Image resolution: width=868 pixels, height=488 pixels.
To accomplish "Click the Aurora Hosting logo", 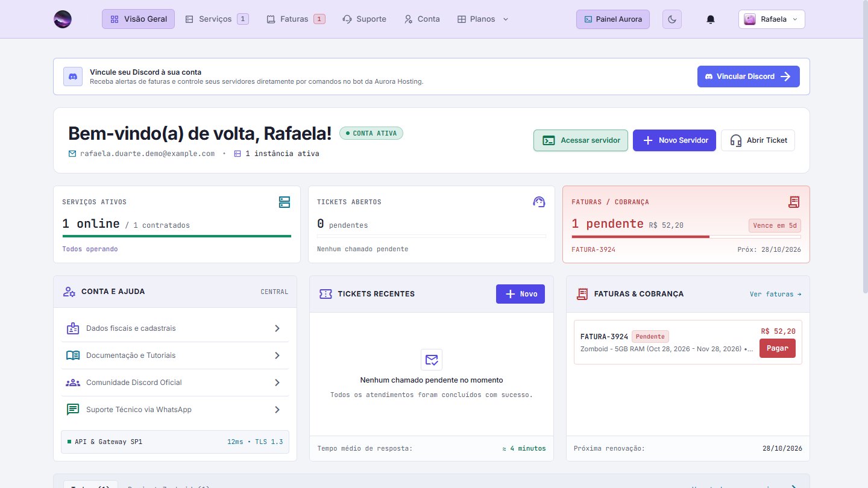I will click(x=63, y=19).
